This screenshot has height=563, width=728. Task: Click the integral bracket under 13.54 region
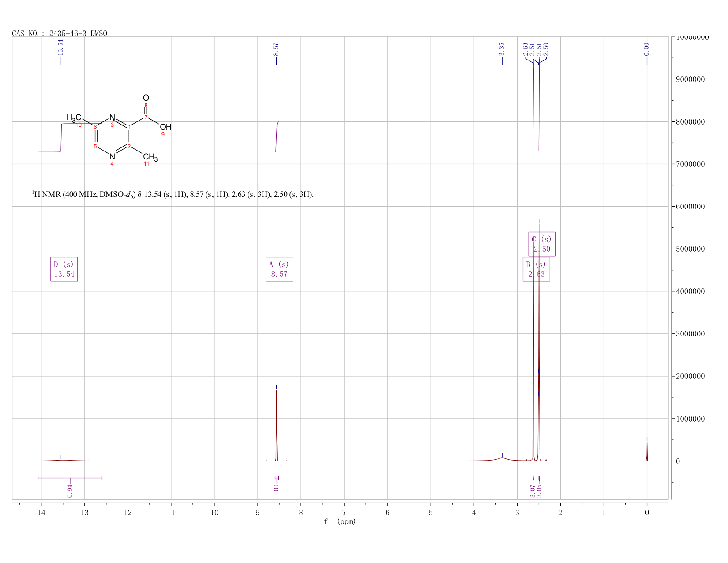pos(70,478)
